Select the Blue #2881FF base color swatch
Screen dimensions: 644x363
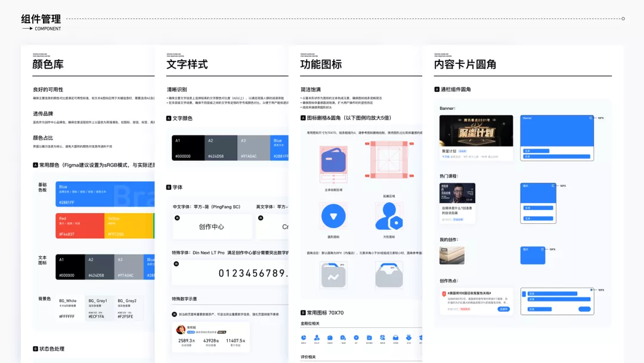point(105,194)
